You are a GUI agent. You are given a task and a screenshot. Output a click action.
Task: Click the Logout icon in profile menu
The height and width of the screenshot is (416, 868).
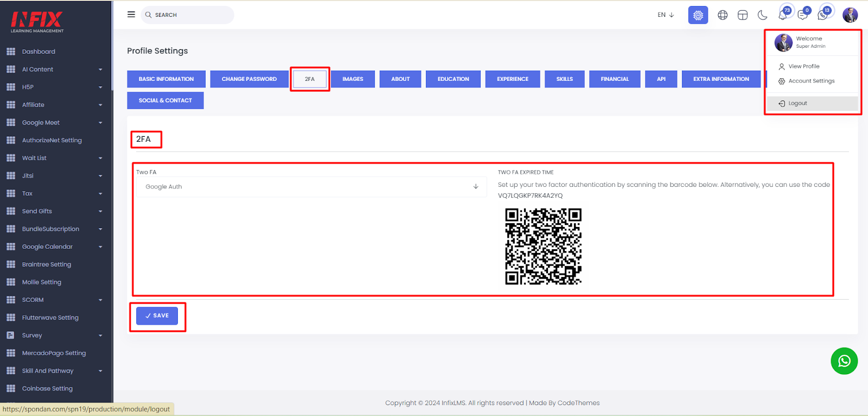click(782, 103)
